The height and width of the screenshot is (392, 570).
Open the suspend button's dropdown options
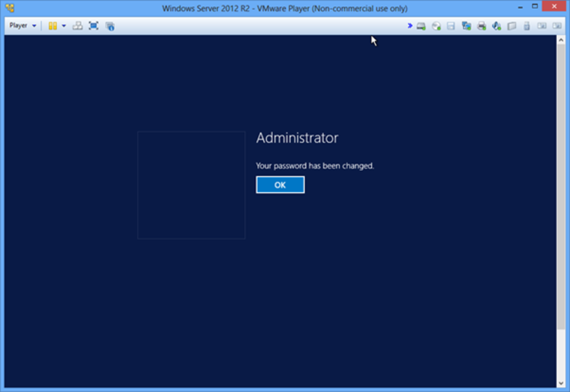[64, 26]
